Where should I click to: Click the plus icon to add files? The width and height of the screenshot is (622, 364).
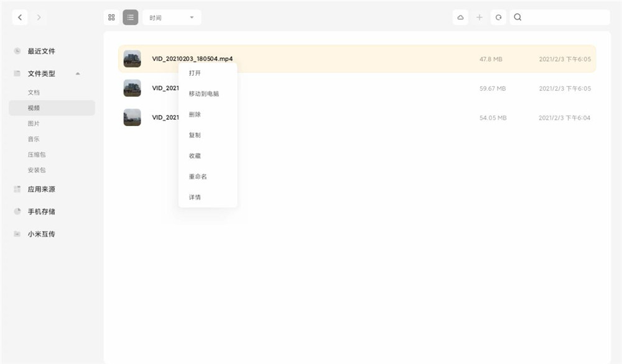(480, 17)
